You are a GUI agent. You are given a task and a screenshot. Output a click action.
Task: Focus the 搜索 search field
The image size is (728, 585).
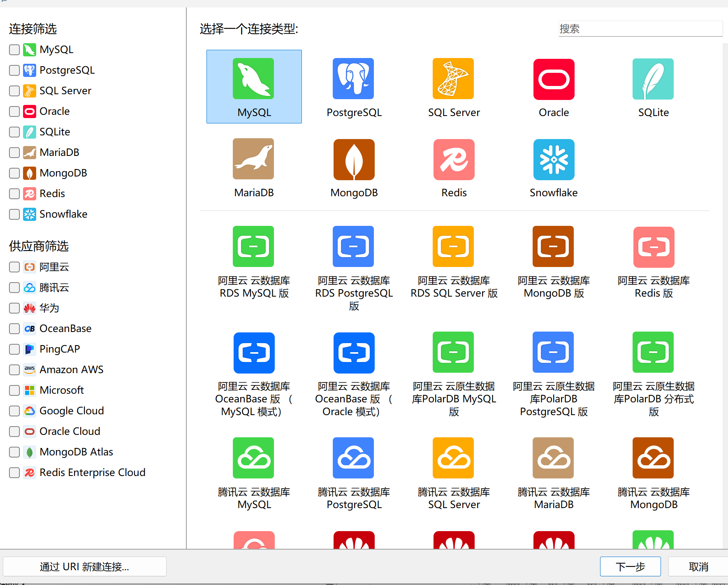tap(640, 29)
